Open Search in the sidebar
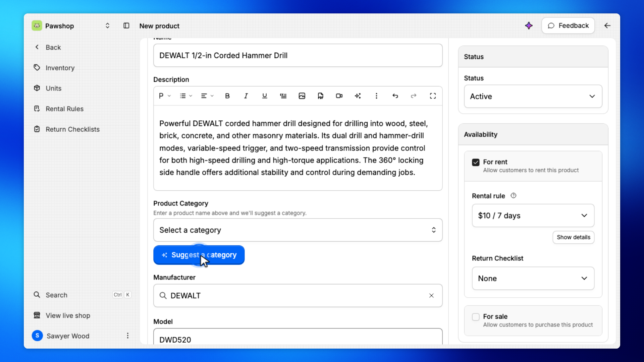 [83, 295]
